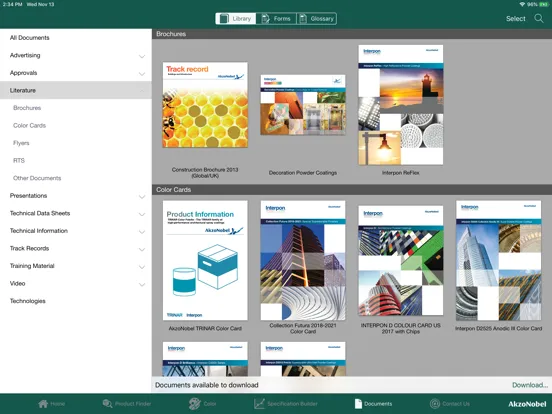Click the AkzoNobel logo
552x414 pixels.
527,404
